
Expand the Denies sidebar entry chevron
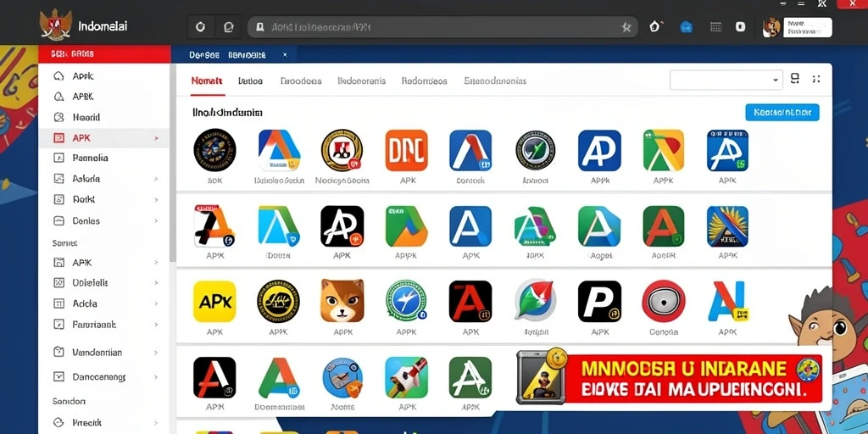click(x=156, y=220)
